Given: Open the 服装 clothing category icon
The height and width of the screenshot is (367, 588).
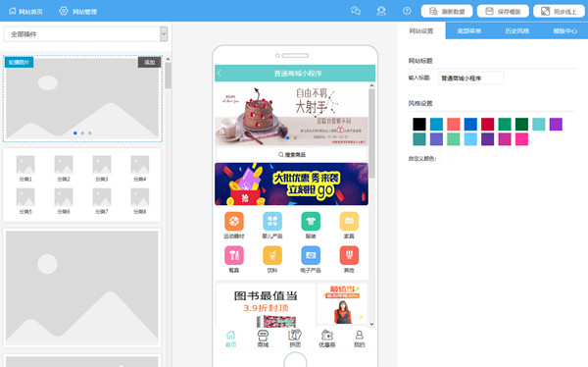Looking at the screenshot, I should click(311, 221).
